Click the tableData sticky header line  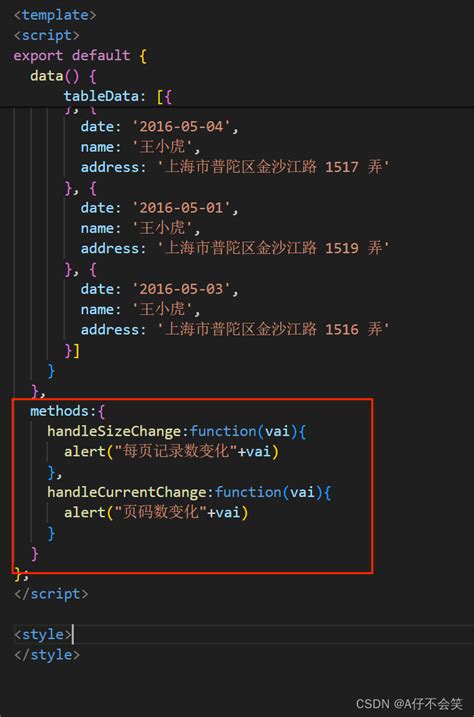pos(117,96)
